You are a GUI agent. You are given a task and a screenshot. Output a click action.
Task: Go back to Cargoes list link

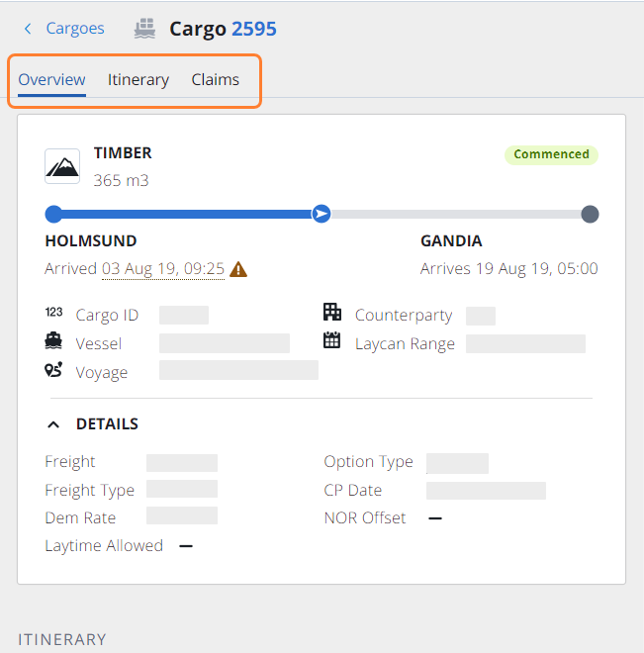tap(75, 29)
